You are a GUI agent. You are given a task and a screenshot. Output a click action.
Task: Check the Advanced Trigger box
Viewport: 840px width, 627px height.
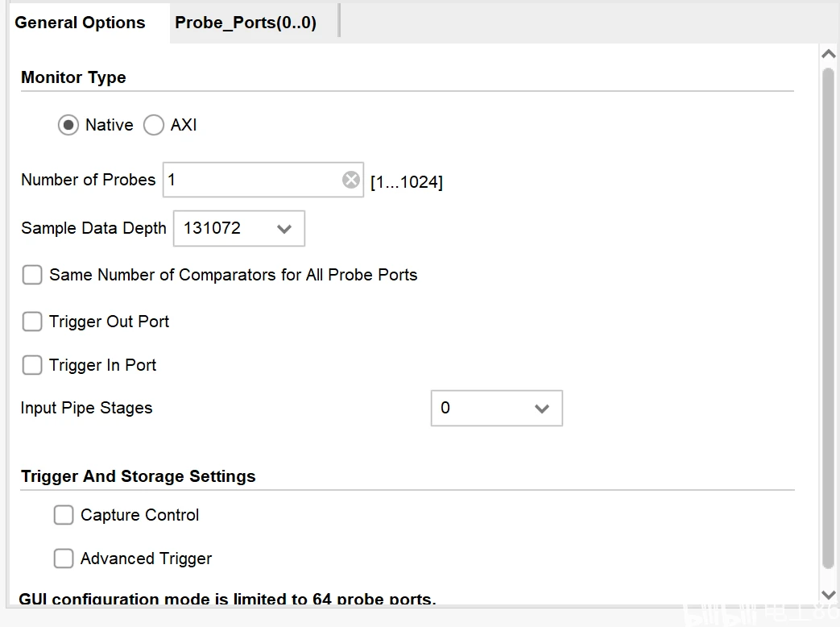pos(64,559)
